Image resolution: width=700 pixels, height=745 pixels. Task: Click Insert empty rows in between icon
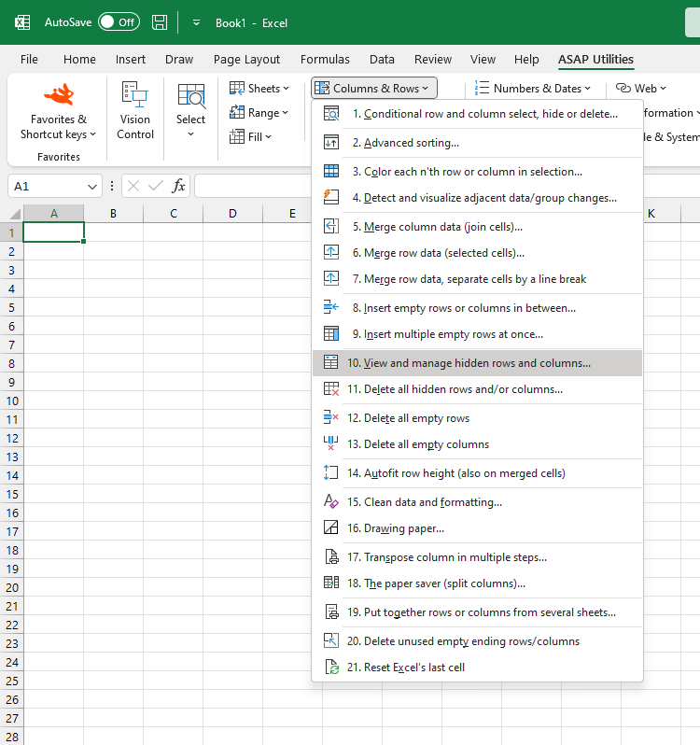coord(331,307)
